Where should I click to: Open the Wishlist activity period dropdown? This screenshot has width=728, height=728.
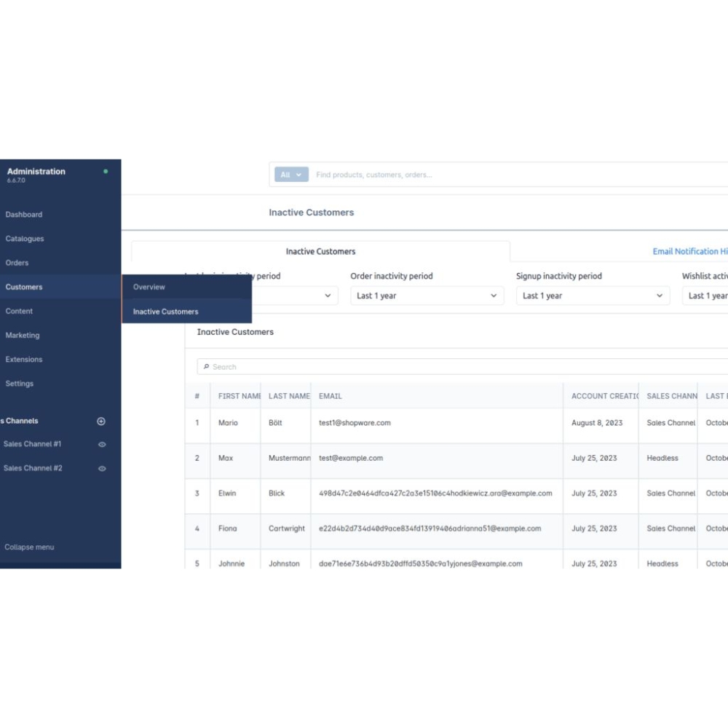pos(705,296)
